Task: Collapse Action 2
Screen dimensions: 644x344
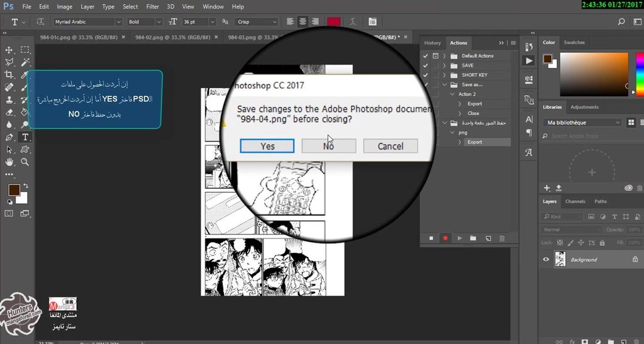Action: 452,94
